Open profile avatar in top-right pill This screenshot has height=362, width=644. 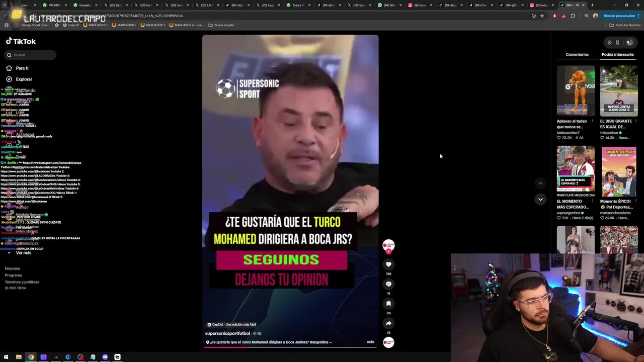pyautogui.click(x=629, y=42)
